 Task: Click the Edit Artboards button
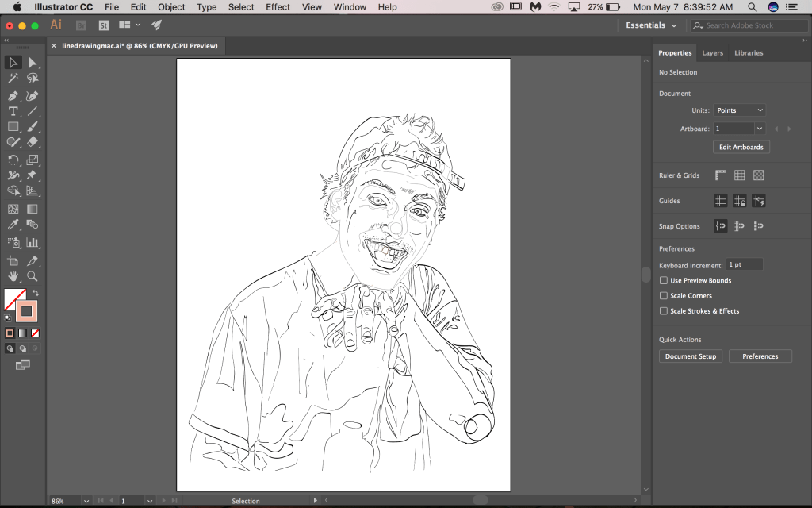pyautogui.click(x=741, y=147)
